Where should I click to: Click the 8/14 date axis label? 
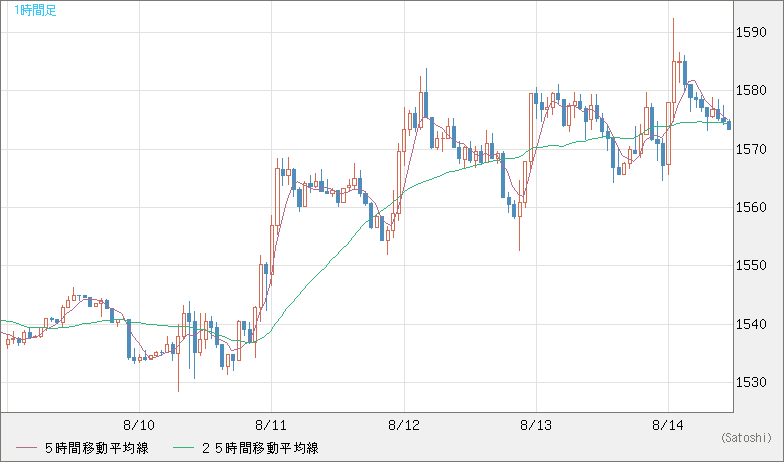click(668, 426)
